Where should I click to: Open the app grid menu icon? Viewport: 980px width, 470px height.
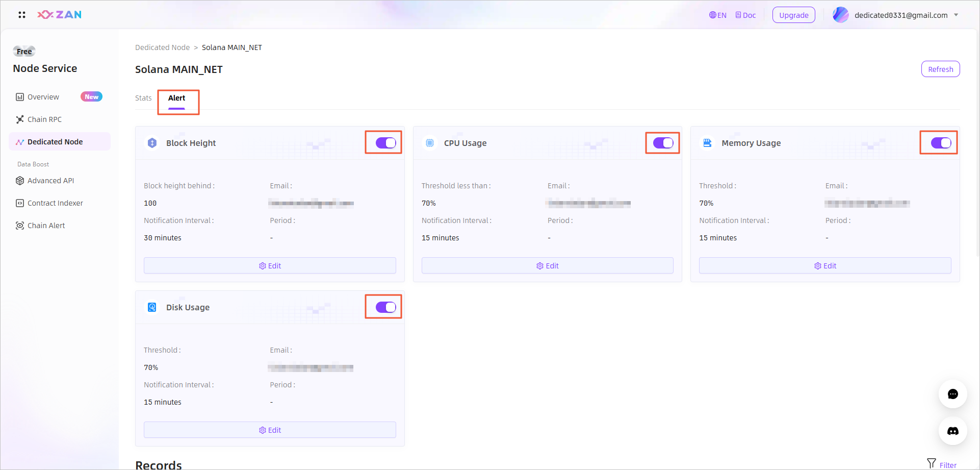coord(21,15)
